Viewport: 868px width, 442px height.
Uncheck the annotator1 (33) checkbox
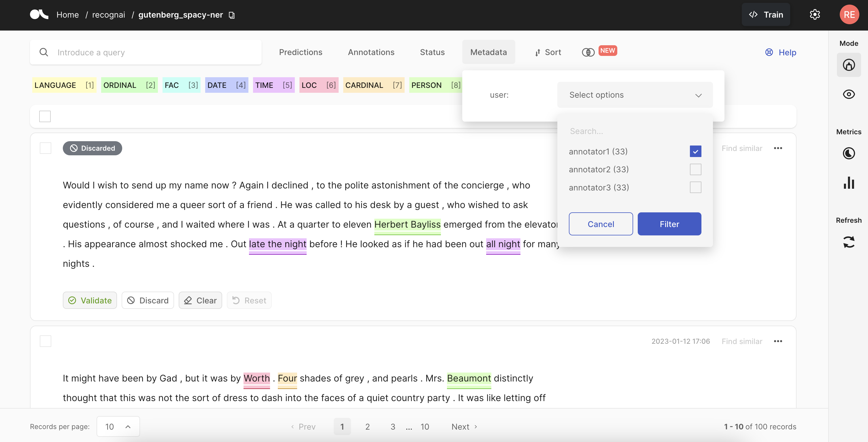(695, 151)
